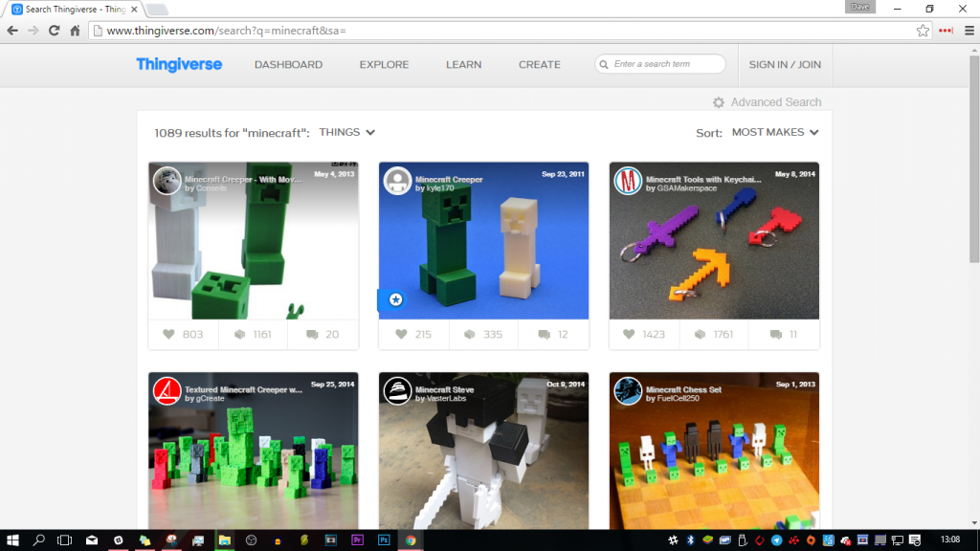Open GSAMakerspace's 'M' avatar
The height and width of the screenshot is (551, 980).
[628, 181]
